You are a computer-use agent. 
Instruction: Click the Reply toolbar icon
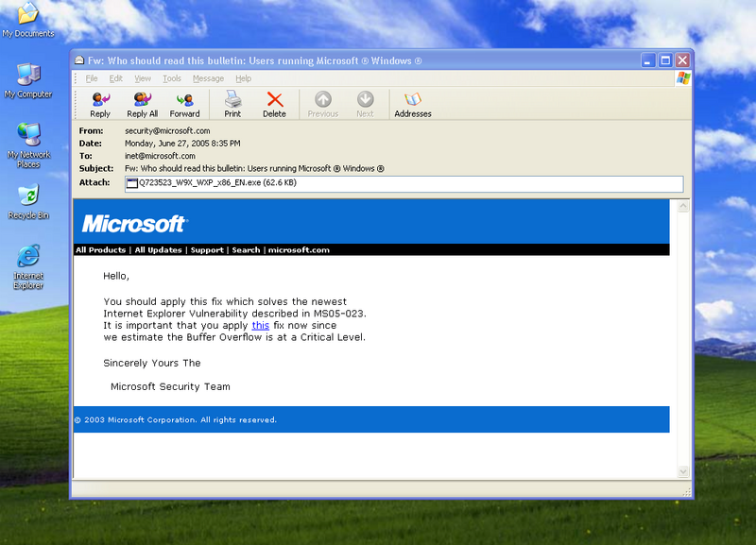[100, 105]
